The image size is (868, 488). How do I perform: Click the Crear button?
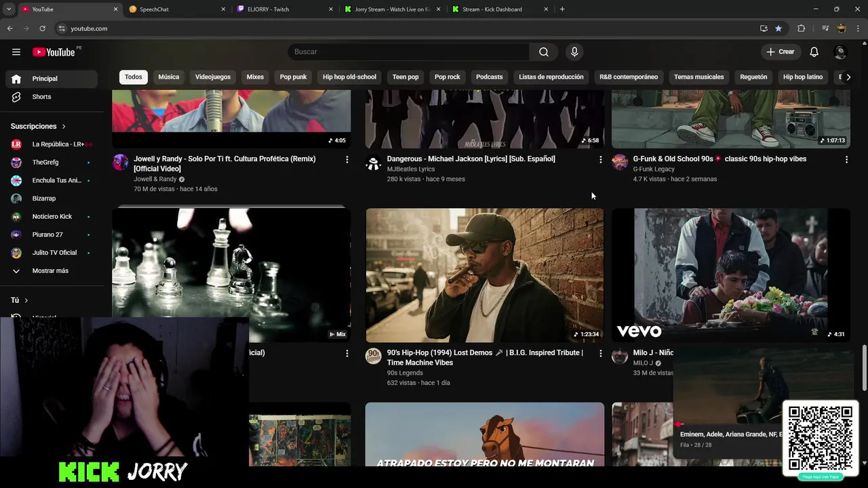tap(780, 52)
